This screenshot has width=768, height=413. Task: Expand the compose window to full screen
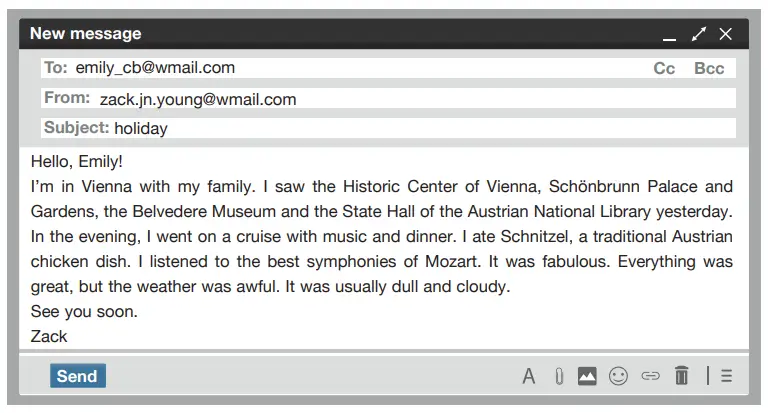pyautogui.click(x=698, y=34)
